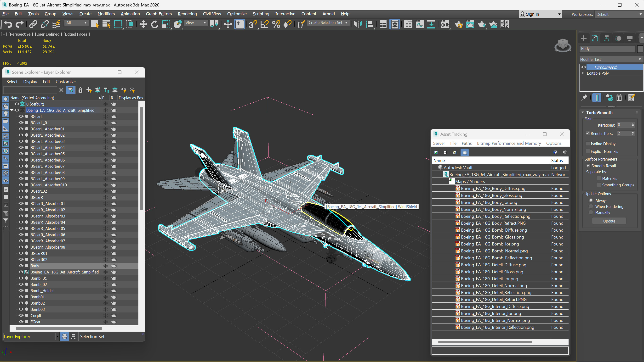Enable Explicit Normals checkbox
Viewport: 644px width, 362px height.
coord(587,151)
